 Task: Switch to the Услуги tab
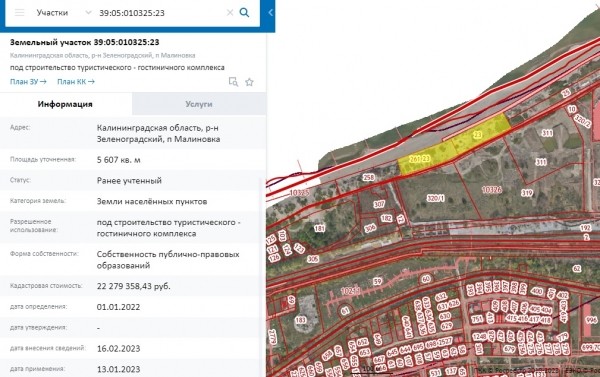click(199, 104)
